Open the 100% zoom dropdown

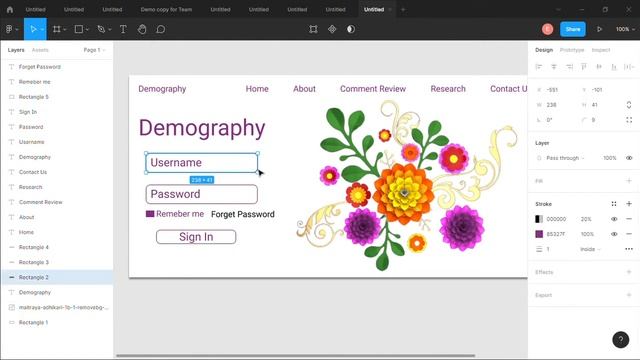pyautogui.click(x=625, y=29)
